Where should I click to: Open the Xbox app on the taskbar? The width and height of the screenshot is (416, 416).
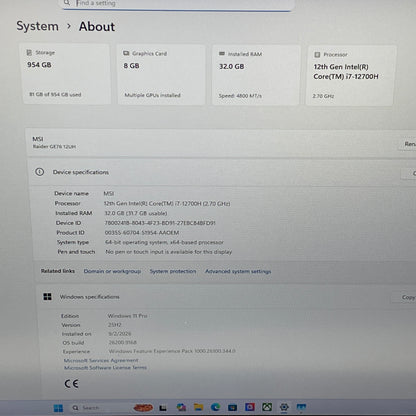coord(267,407)
